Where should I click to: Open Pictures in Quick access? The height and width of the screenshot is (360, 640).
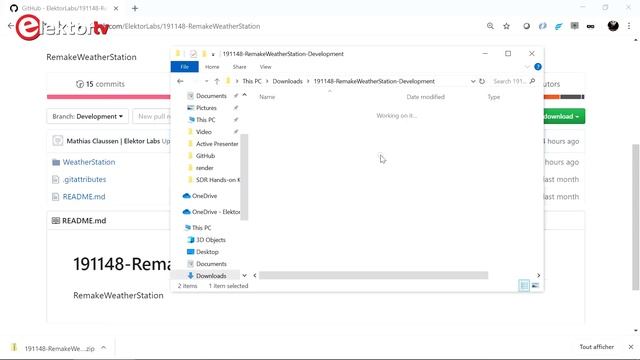tap(206, 108)
